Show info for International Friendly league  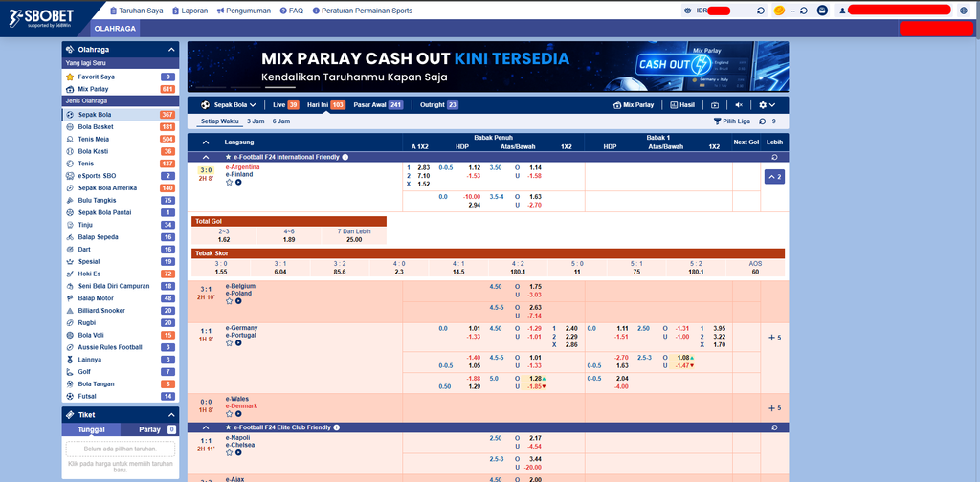(x=345, y=158)
